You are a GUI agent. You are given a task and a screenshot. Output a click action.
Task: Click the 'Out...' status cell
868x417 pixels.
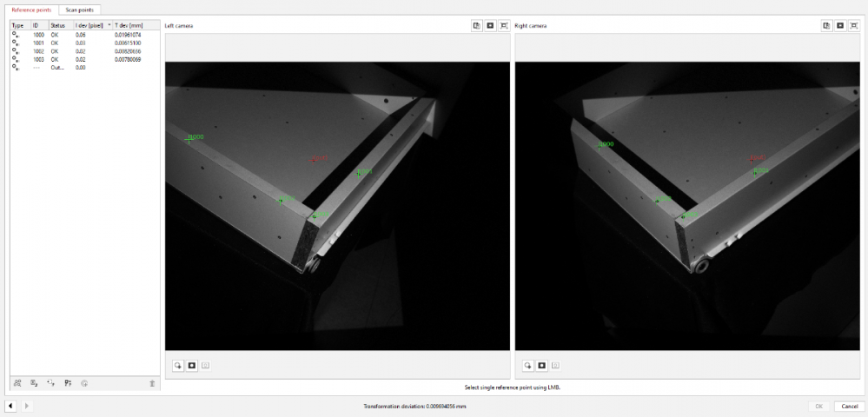click(57, 68)
